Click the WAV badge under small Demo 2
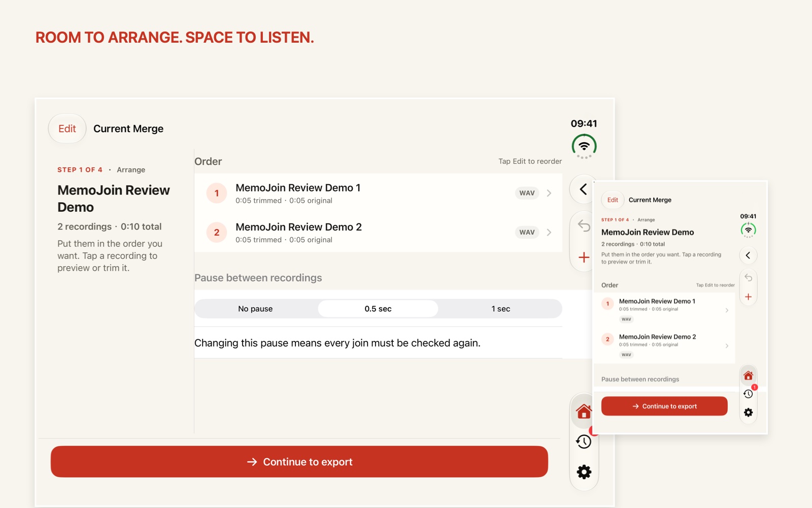 626,355
